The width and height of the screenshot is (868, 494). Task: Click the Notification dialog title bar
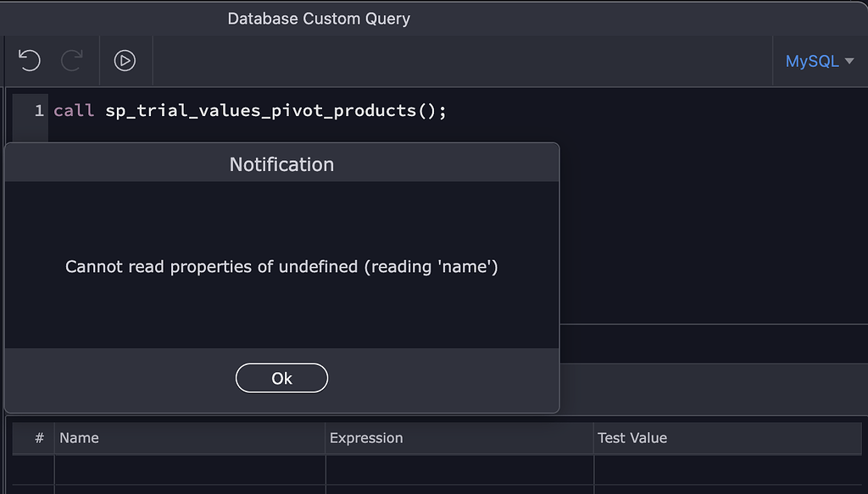pyautogui.click(x=281, y=164)
